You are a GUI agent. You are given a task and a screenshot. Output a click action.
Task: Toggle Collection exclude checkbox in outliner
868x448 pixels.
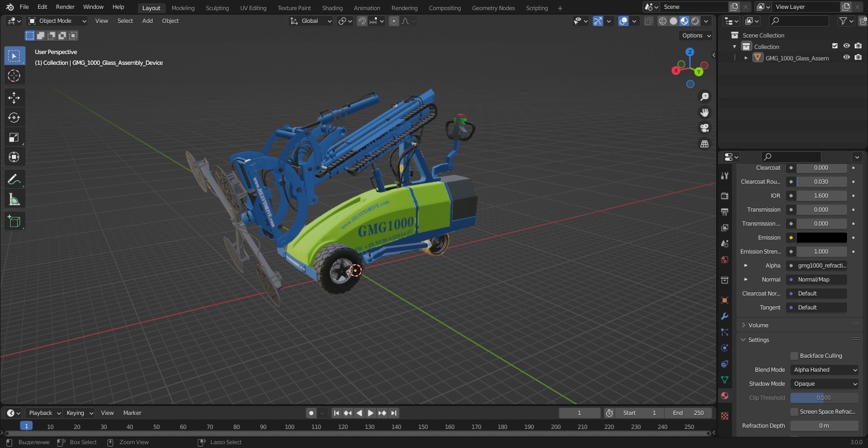(x=835, y=46)
